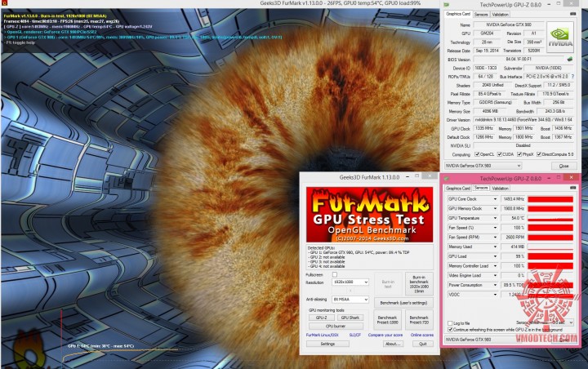
Task: Click the Fan Speed (RPM) red graph bar
Action: point(550,238)
